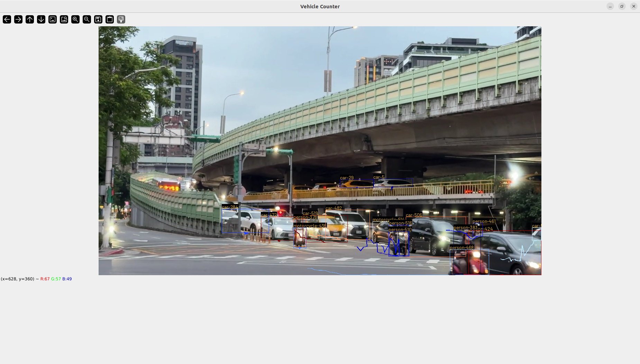Click the car-284 tracking label
The image size is (640, 364).
tap(230, 207)
